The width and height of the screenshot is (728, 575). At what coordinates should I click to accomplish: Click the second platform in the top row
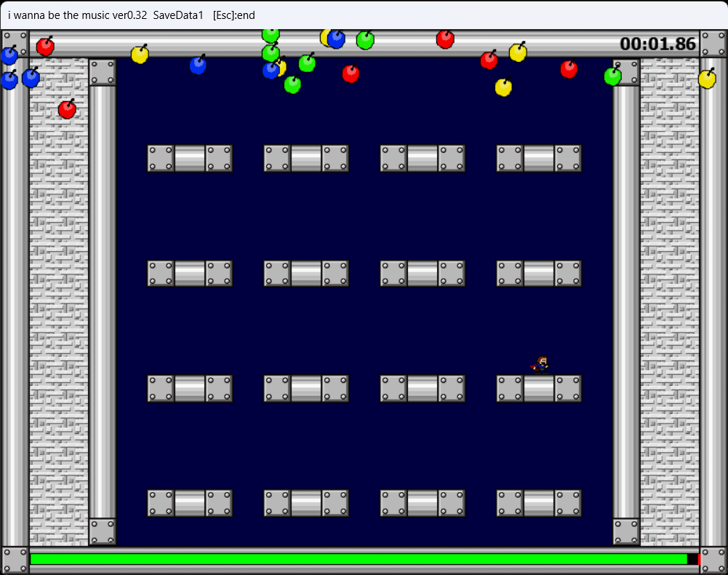[x=306, y=158]
